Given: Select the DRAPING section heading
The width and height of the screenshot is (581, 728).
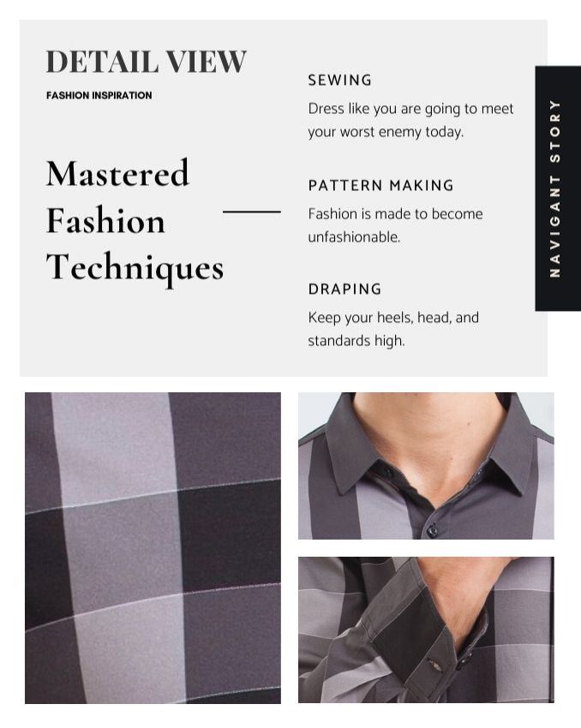Looking at the screenshot, I should (x=344, y=289).
